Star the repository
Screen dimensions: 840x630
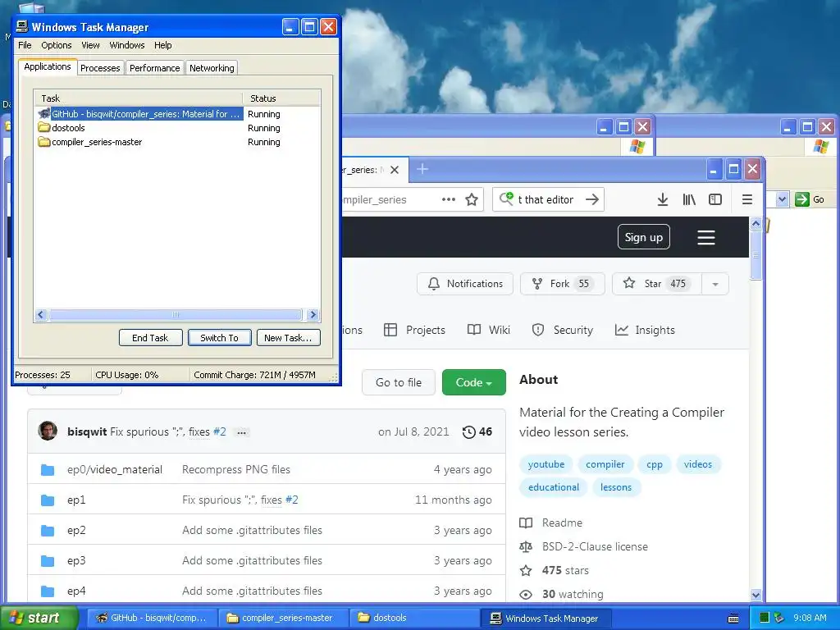657,284
